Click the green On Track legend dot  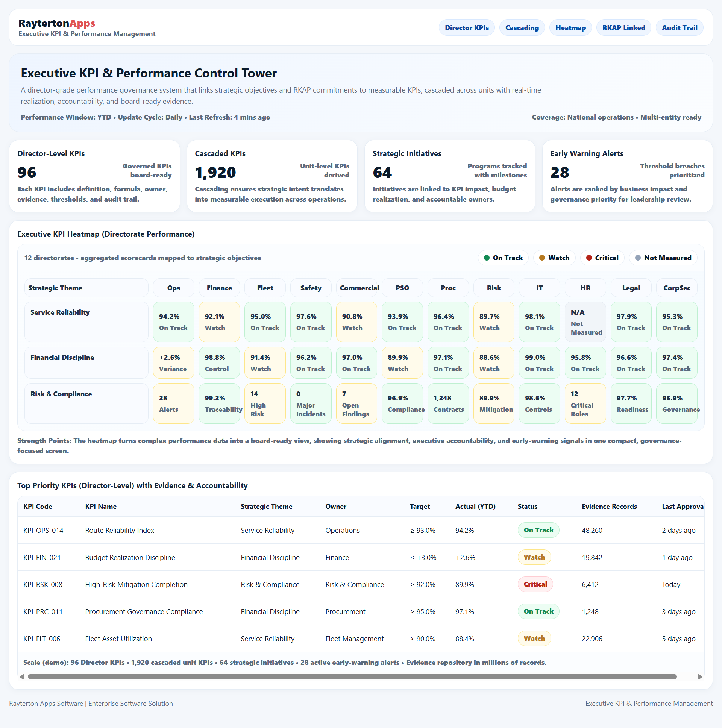point(487,258)
